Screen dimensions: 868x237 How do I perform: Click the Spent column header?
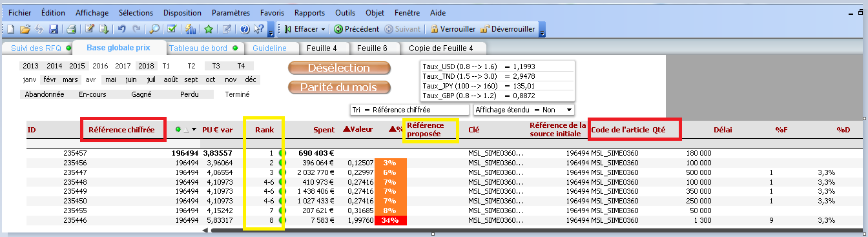pos(324,130)
